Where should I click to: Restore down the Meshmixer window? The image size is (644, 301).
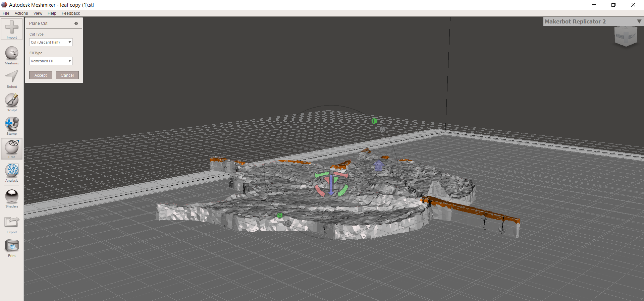point(613,5)
